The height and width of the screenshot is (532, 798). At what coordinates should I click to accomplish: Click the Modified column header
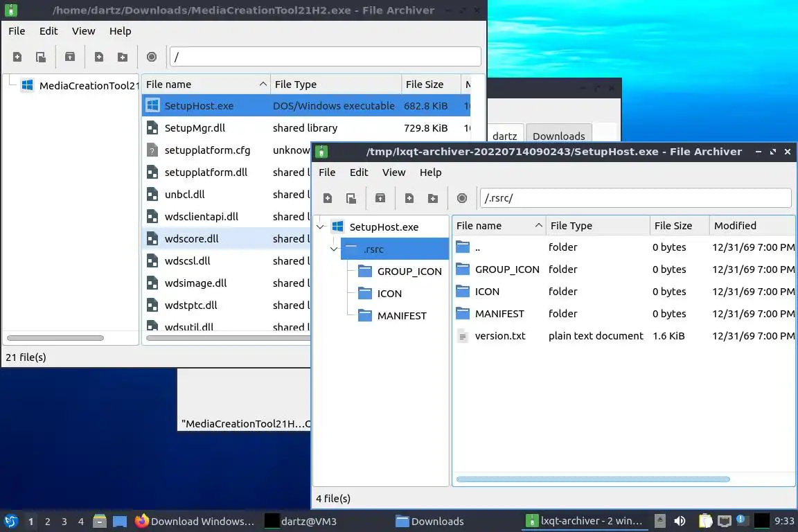click(752, 226)
